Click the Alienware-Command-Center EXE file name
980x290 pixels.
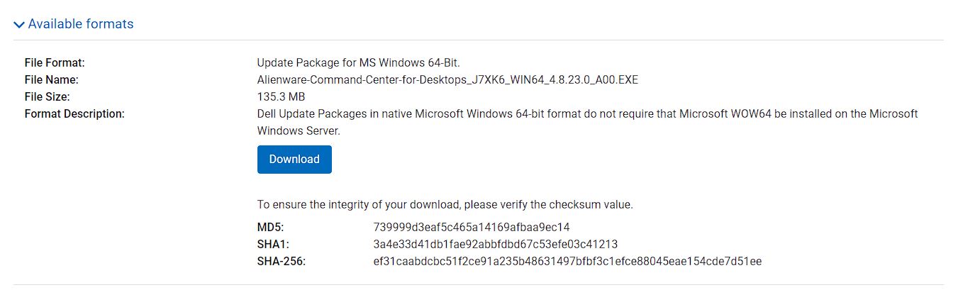(x=447, y=79)
